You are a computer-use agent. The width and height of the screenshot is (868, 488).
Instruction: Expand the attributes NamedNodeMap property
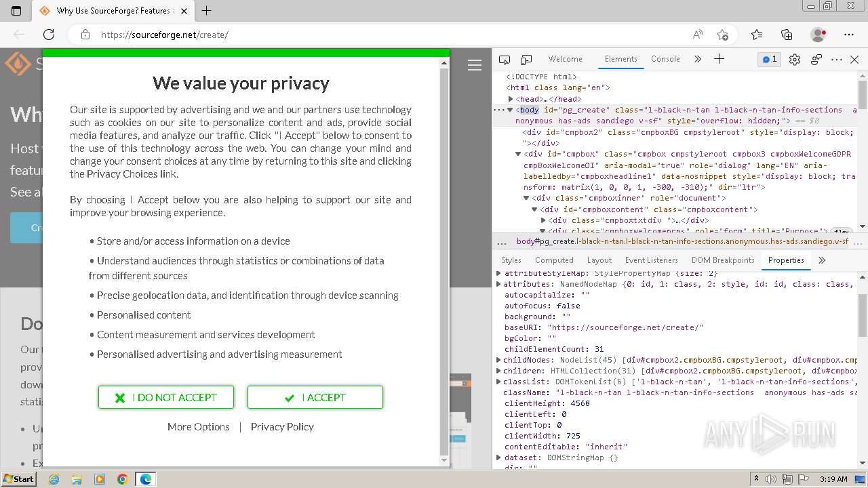click(x=499, y=284)
